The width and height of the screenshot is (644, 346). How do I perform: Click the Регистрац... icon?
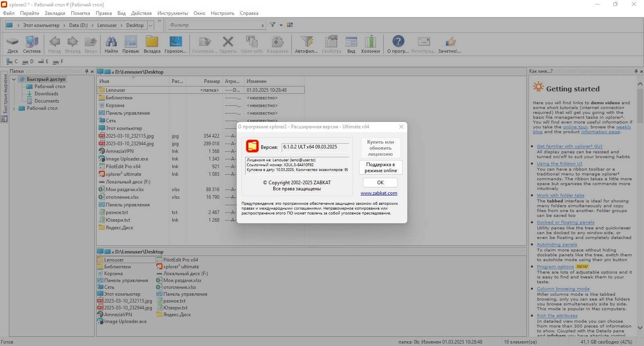click(424, 44)
